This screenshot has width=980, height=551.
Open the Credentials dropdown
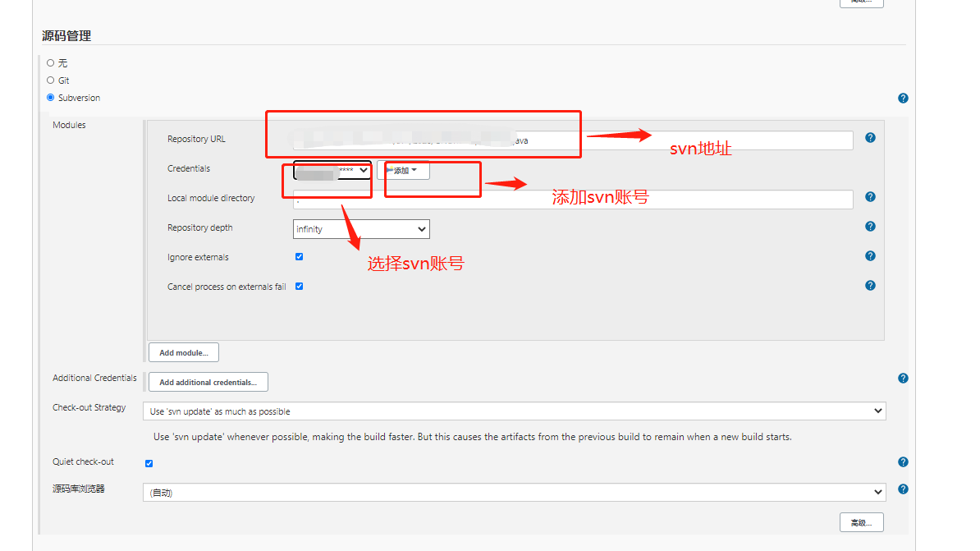[332, 170]
